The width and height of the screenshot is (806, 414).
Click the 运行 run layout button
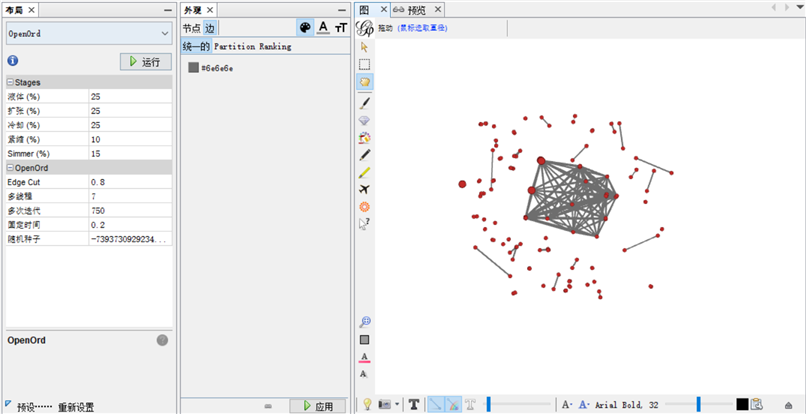145,62
